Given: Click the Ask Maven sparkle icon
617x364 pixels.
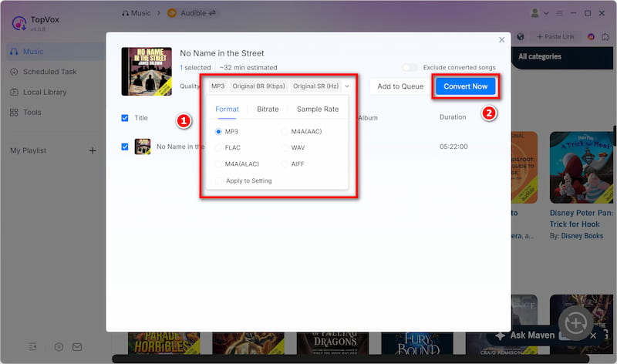Looking at the screenshot, I should 500,335.
